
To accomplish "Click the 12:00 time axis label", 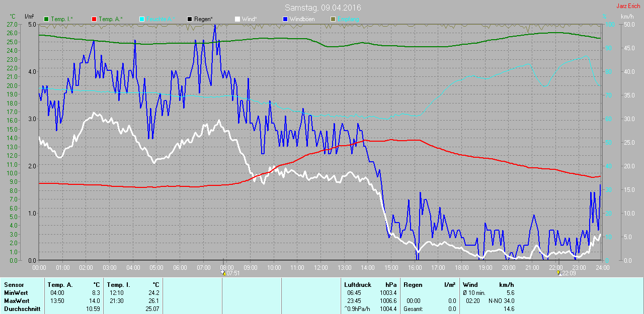I will pos(320,268).
